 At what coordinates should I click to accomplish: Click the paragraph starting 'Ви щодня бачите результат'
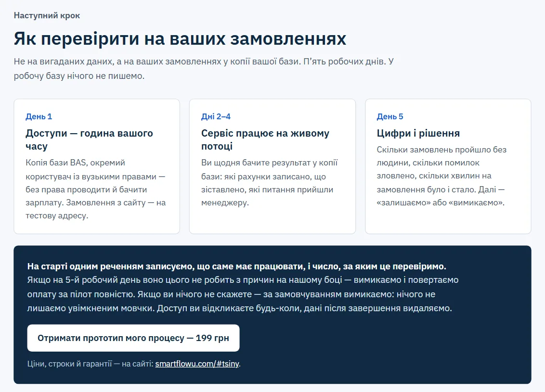point(270,183)
